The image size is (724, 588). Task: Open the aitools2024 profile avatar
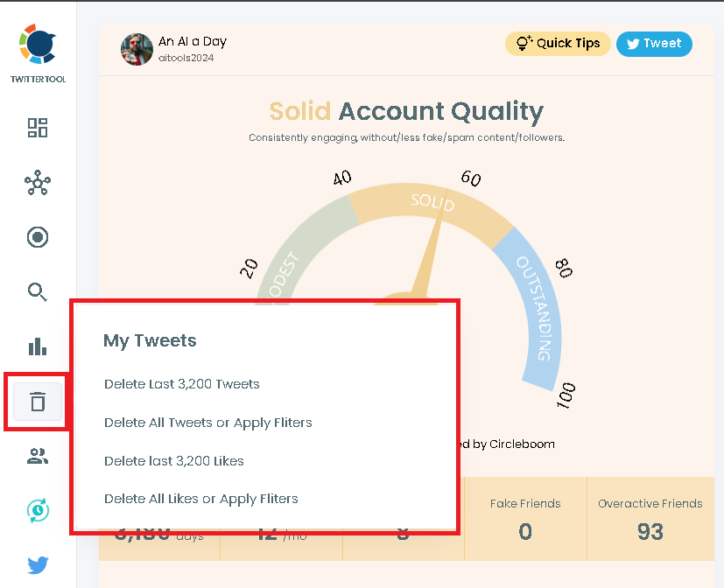pos(137,50)
